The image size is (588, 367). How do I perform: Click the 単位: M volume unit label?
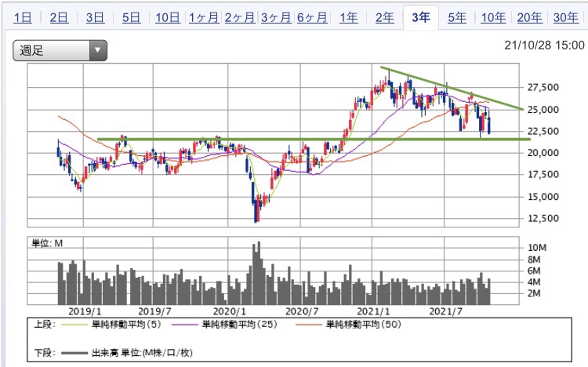(x=47, y=244)
